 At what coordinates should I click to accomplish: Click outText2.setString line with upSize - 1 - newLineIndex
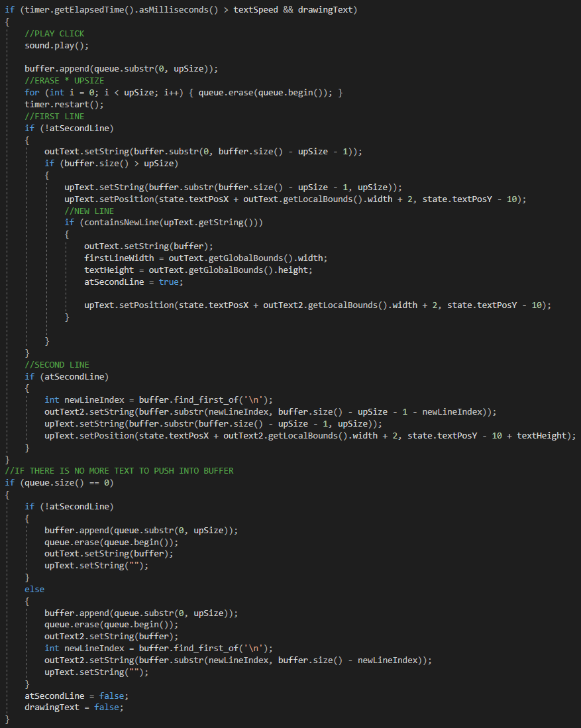click(270, 412)
